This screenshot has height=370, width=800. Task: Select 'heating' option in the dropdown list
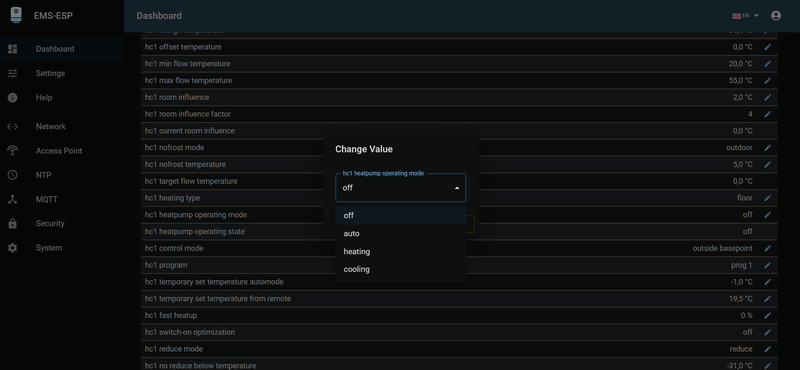(401, 252)
